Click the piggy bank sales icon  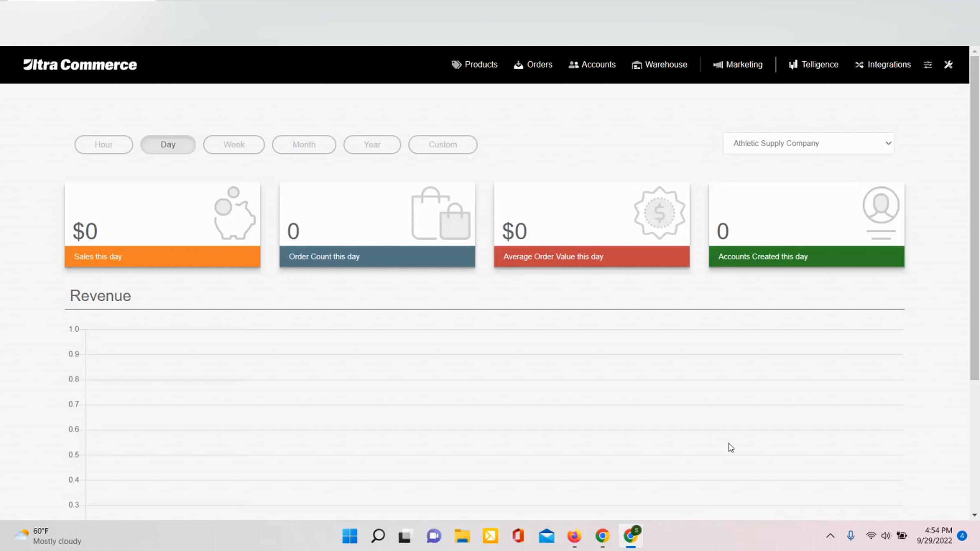click(x=234, y=213)
